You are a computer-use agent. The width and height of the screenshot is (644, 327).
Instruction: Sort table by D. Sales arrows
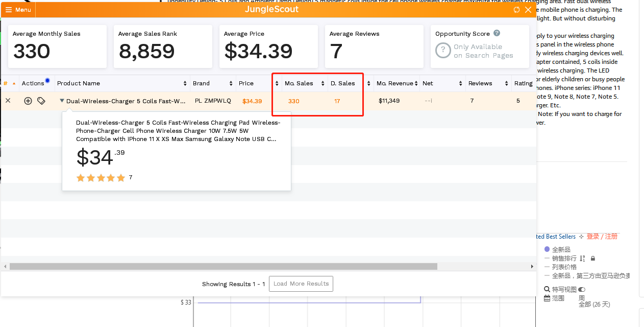coord(368,83)
